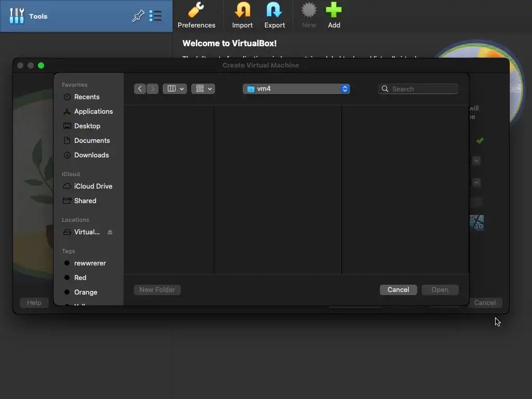532x399 pixels.
Task: Open VirtualBox Preferences wrench icon
Action: (196, 10)
